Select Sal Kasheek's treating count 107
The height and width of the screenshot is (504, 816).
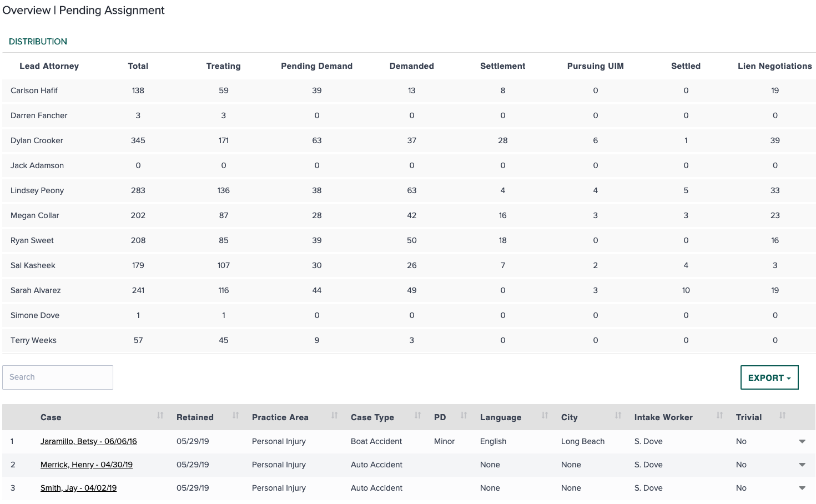[x=224, y=265]
